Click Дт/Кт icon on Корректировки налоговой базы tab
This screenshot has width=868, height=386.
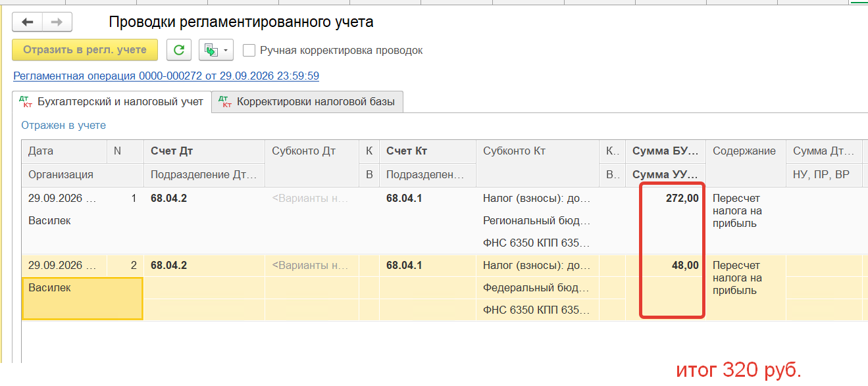coord(224,102)
